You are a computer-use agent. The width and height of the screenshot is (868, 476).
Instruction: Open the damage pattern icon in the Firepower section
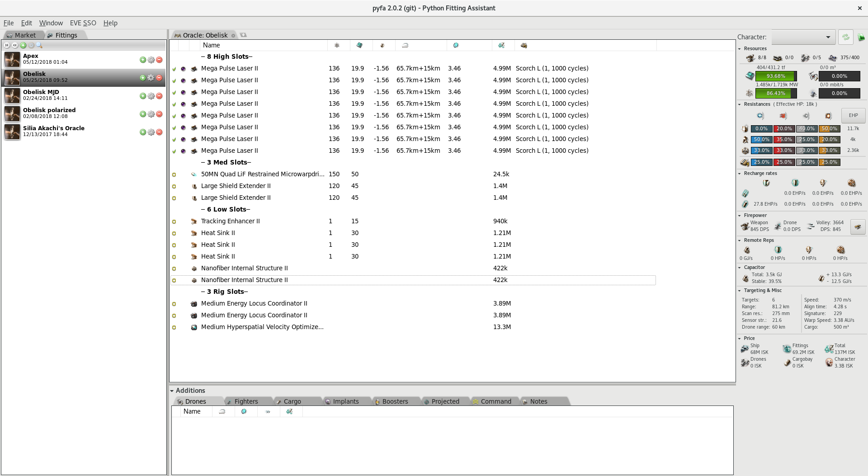pyautogui.click(x=858, y=226)
